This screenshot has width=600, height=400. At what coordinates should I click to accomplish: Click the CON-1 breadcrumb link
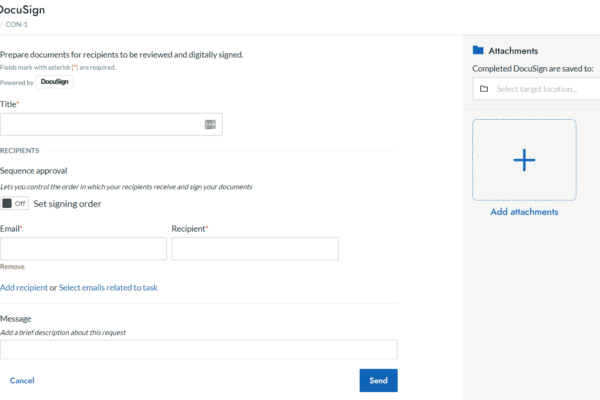(16, 24)
